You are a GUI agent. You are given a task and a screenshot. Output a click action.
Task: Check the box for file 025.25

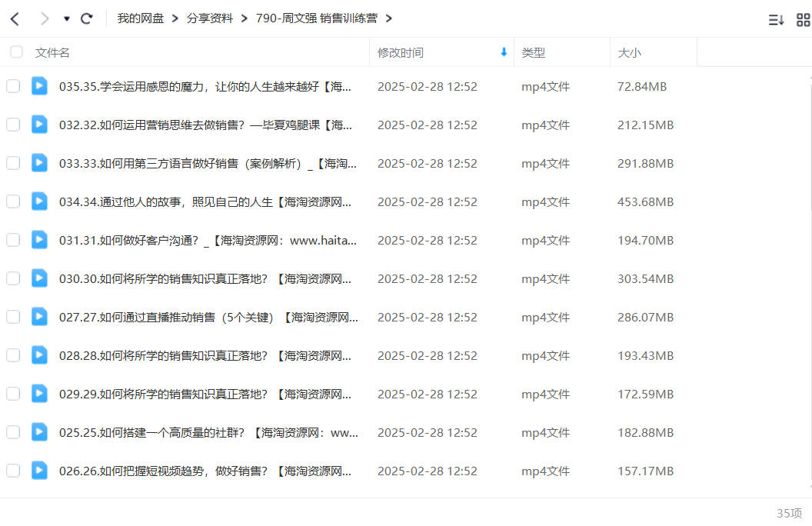click(13, 432)
